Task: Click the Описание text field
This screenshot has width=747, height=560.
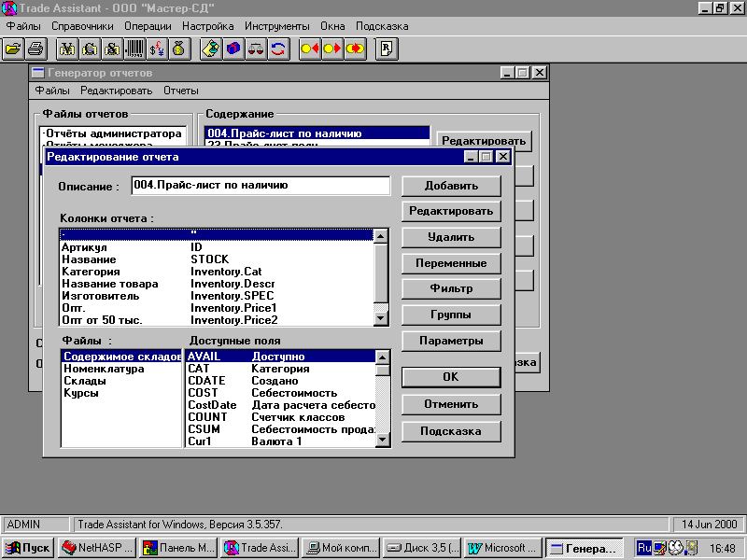Action: click(x=260, y=186)
